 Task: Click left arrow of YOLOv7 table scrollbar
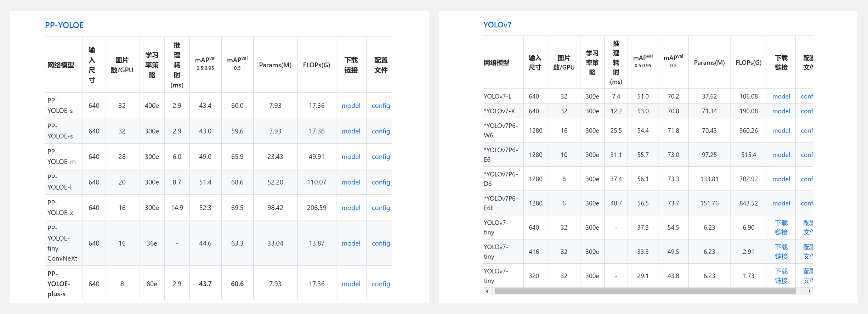pos(487,291)
